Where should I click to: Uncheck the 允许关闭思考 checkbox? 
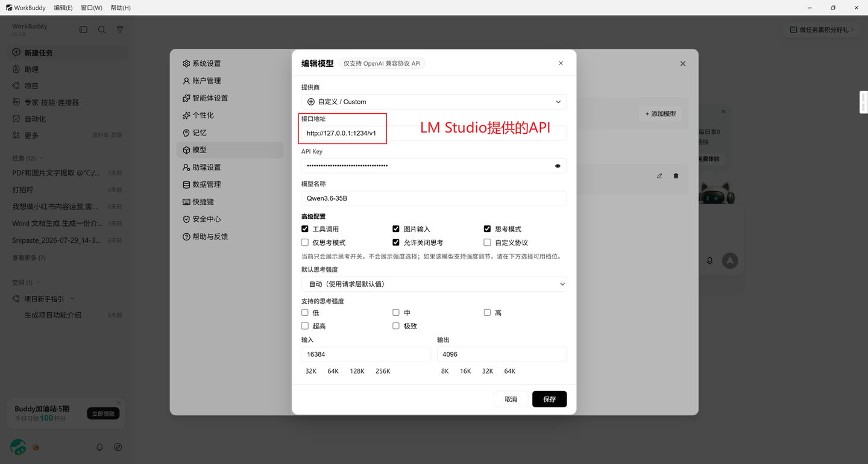396,243
